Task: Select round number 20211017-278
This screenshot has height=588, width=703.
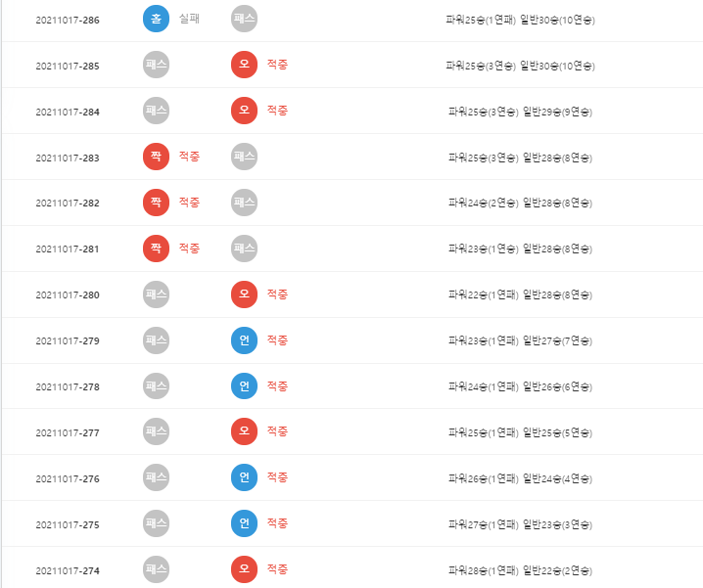Action: coord(68,386)
